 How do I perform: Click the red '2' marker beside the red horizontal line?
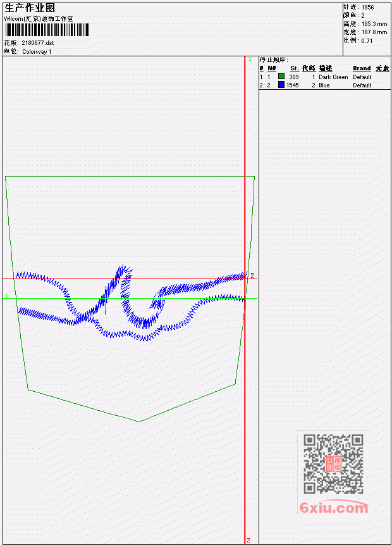click(x=252, y=275)
